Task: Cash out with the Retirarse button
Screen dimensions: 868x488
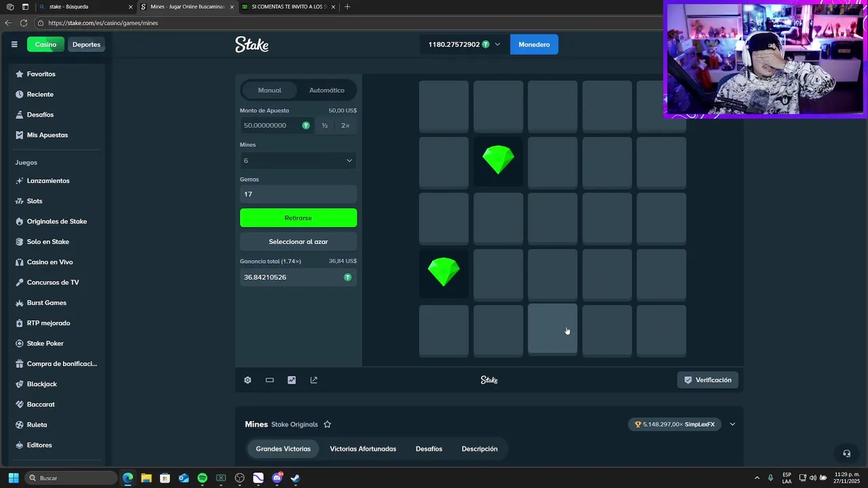Action: coord(298,218)
